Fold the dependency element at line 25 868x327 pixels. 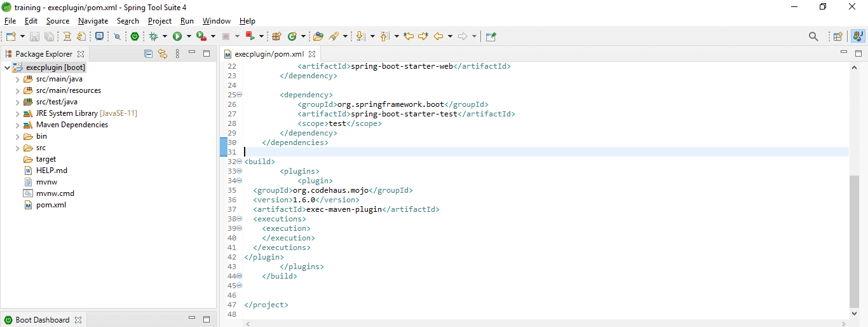pos(239,95)
